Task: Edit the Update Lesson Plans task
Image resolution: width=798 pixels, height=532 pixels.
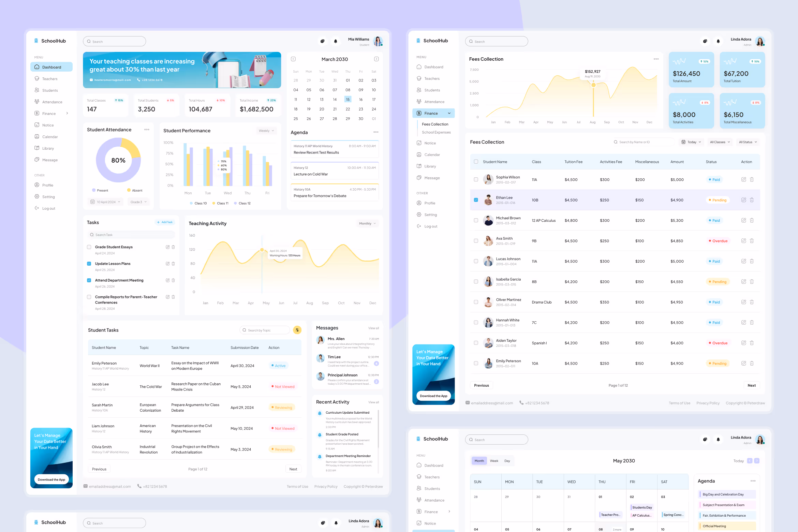Action: click(x=167, y=264)
